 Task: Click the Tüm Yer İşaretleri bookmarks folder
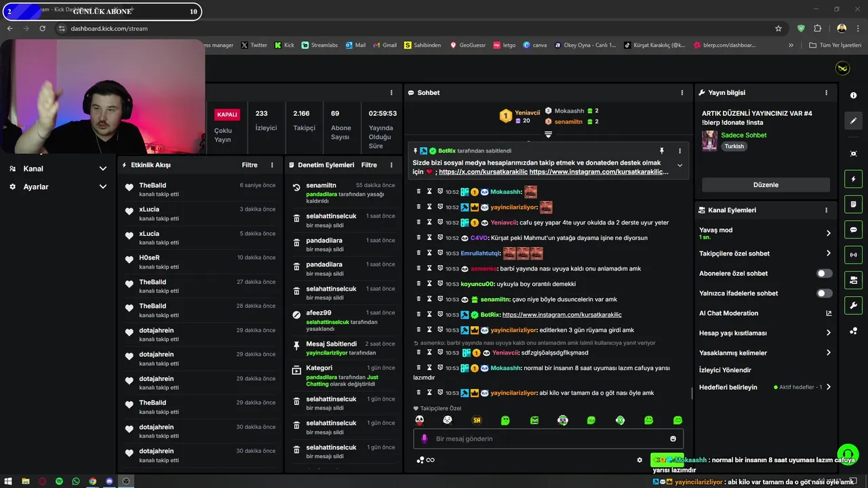point(835,45)
